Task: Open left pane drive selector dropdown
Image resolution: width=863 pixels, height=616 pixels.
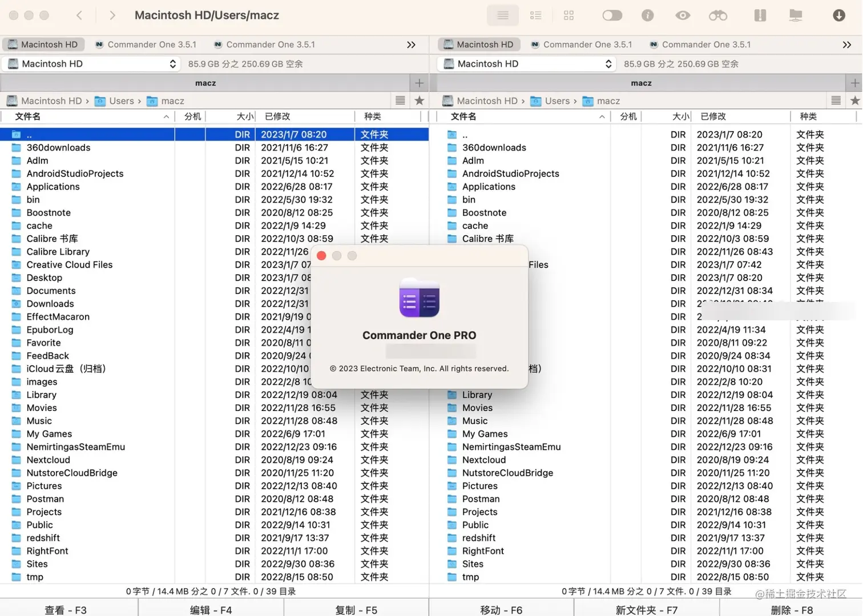Action: (91, 64)
